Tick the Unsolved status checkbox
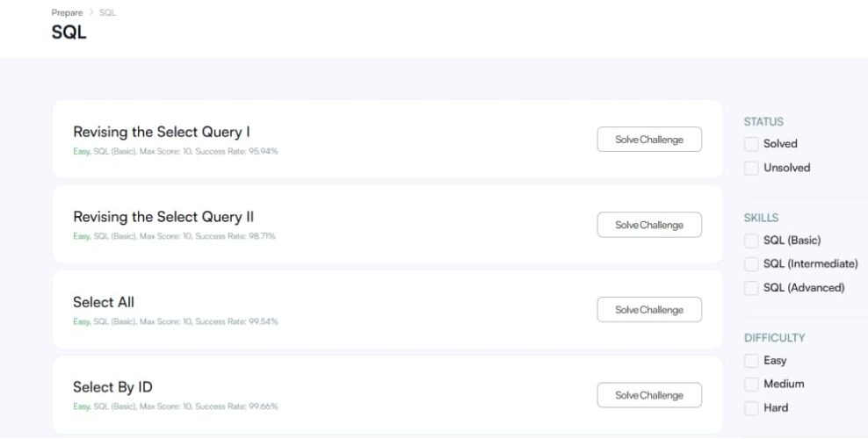The height and width of the screenshot is (439, 868). [751, 168]
